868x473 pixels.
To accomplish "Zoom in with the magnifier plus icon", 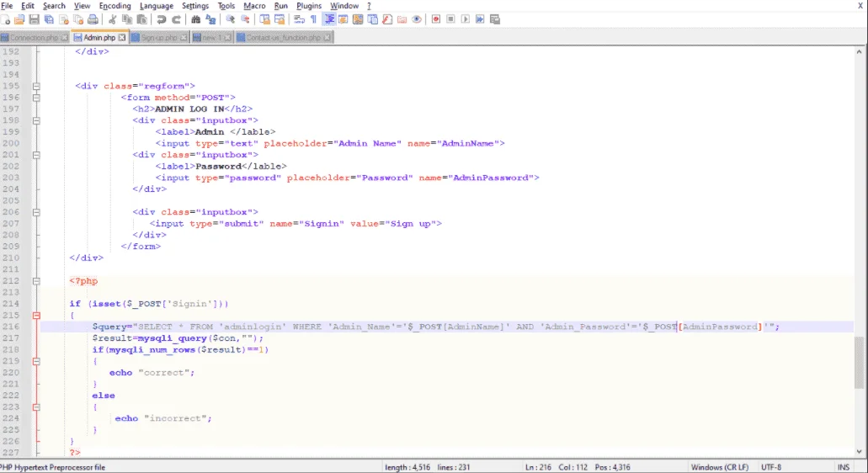I will (x=230, y=19).
